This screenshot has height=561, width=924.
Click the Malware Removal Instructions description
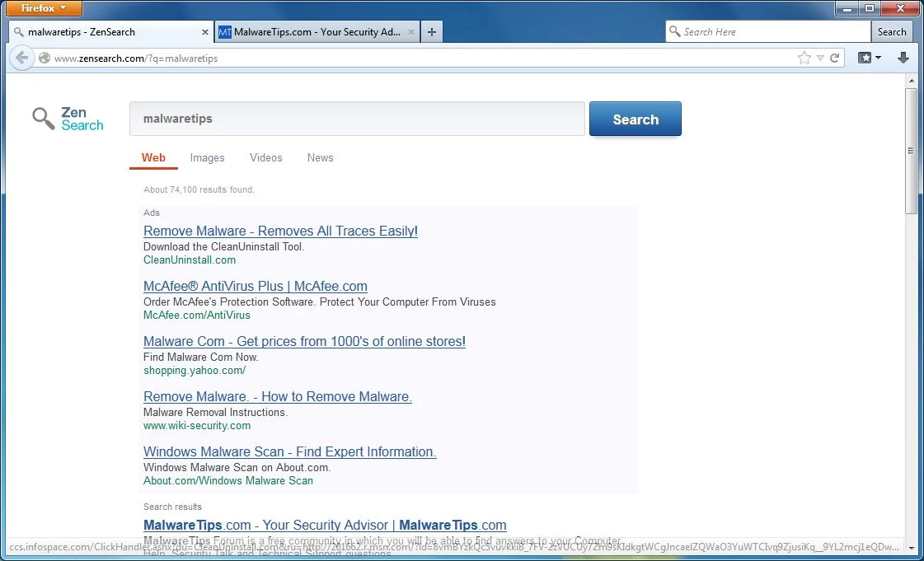216,412
